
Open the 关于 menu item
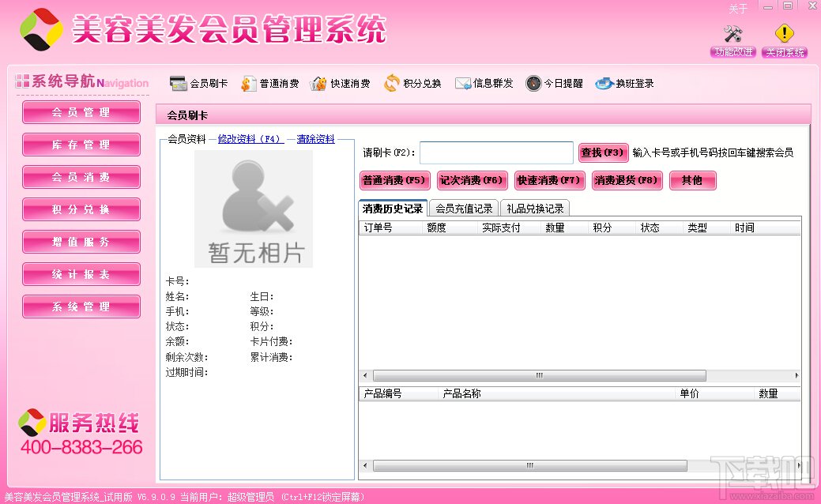point(738,9)
